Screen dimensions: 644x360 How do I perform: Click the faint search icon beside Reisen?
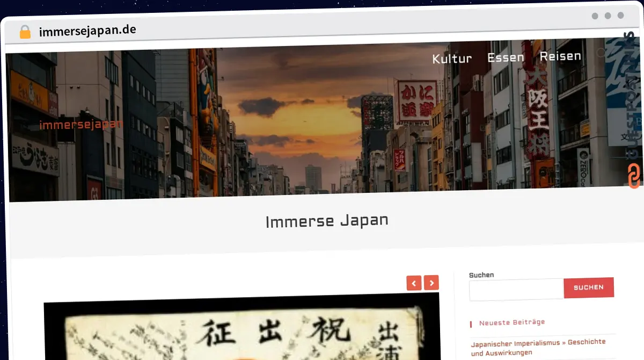click(601, 53)
